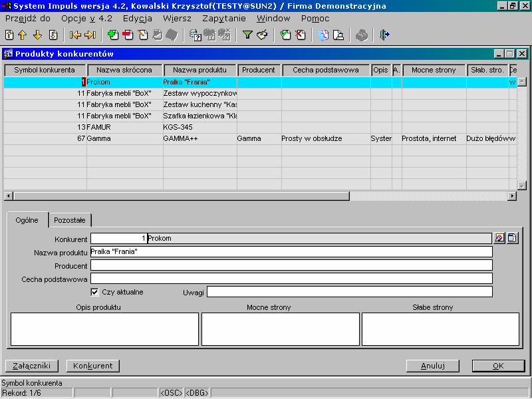Select the GAMMA++ product row
The image size is (532, 399).
point(260,138)
